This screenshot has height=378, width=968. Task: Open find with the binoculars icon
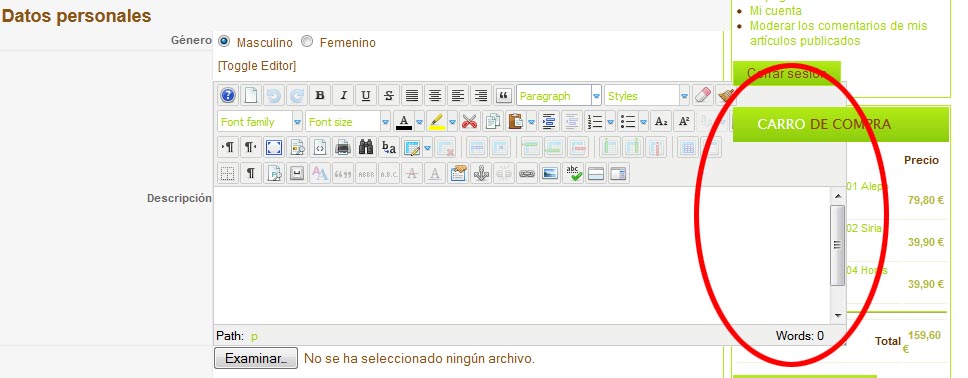click(366, 147)
